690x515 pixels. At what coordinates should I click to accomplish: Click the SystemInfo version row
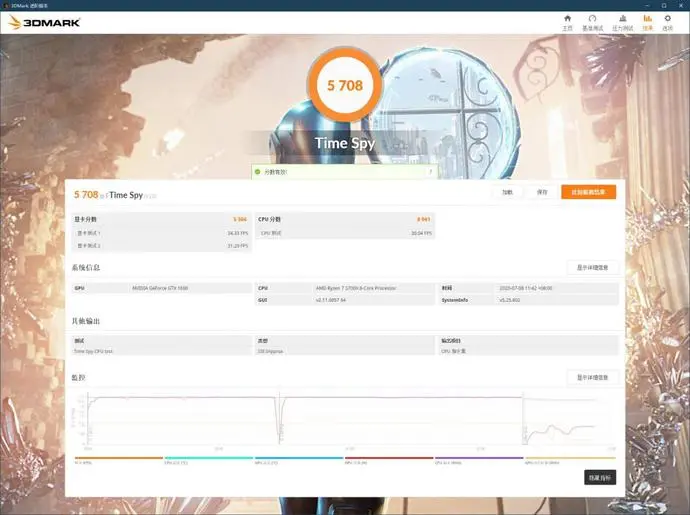click(529, 300)
